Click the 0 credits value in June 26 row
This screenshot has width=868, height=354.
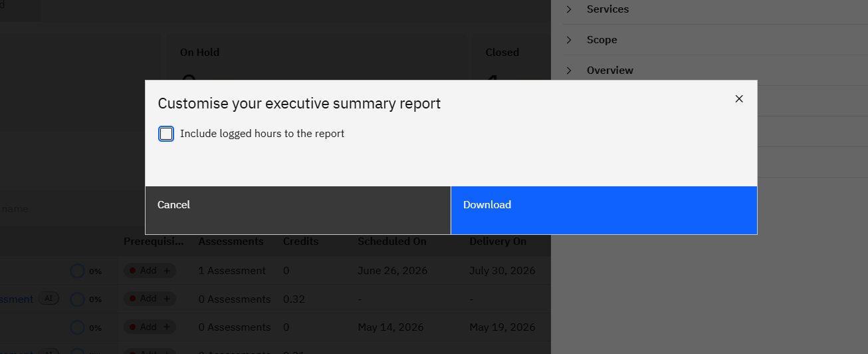(x=286, y=271)
